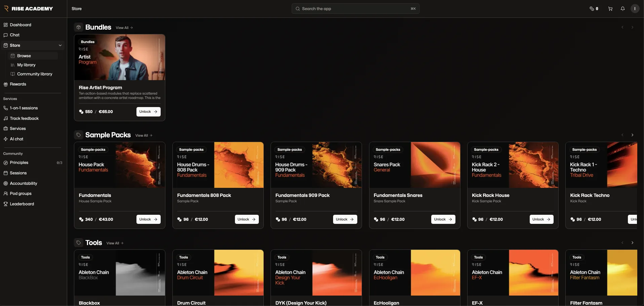The image size is (644, 306).
Task: Unlock the Rise Artist Program bundle
Action: [x=148, y=112]
